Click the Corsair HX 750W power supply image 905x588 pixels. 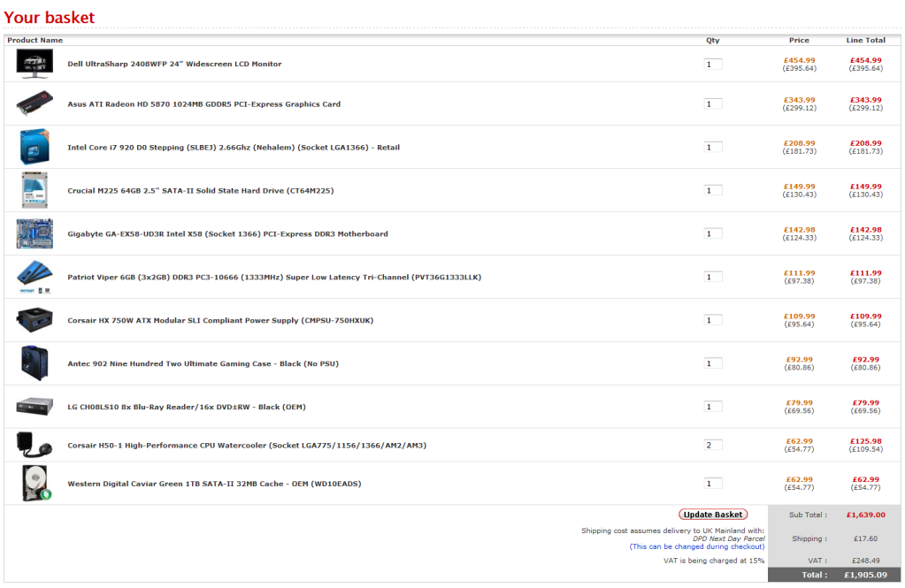pos(35,320)
